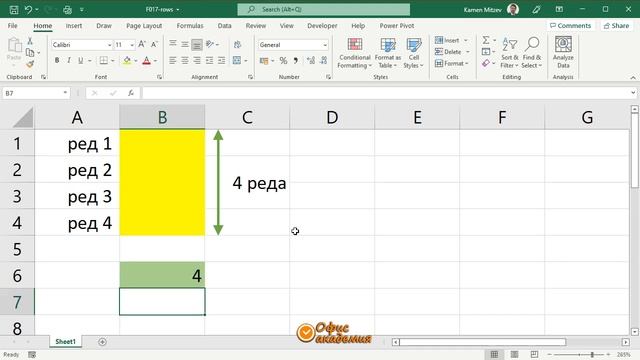Open Cell Styles gallery

tap(414, 53)
